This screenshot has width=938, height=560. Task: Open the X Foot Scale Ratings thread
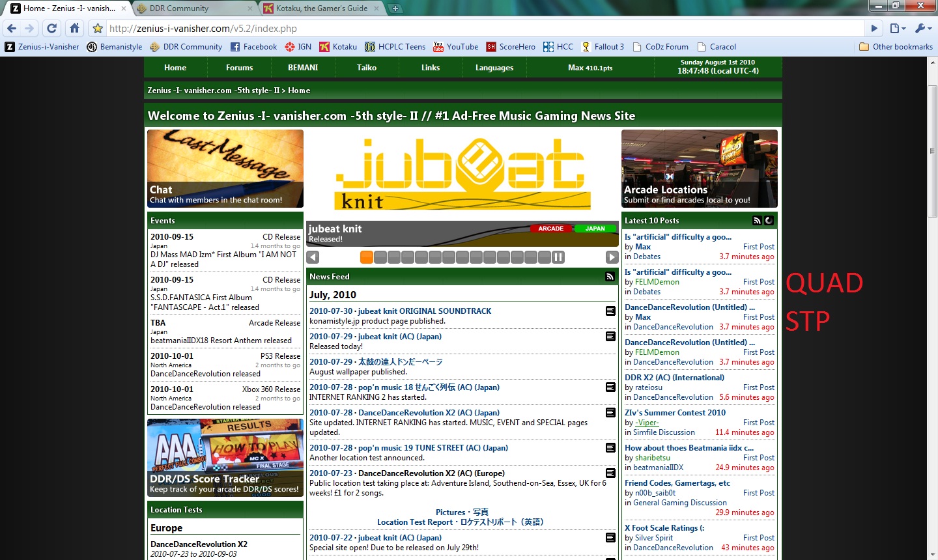[664, 528]
